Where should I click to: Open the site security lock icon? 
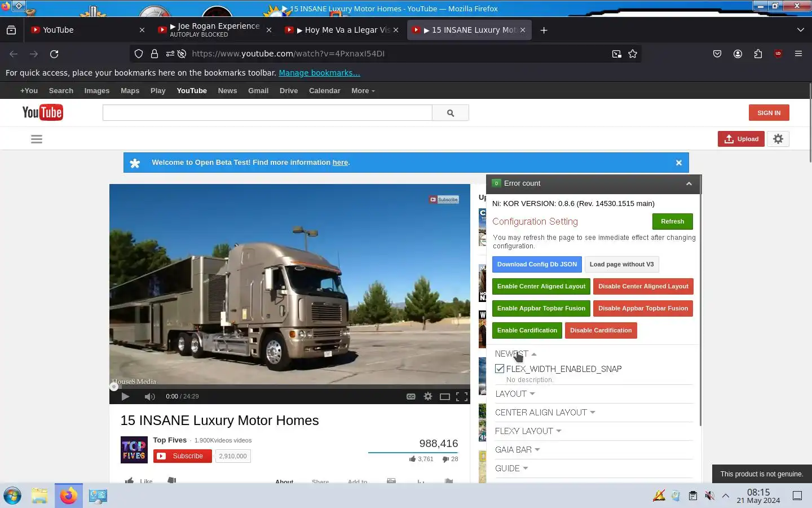[x=154, y=54]
